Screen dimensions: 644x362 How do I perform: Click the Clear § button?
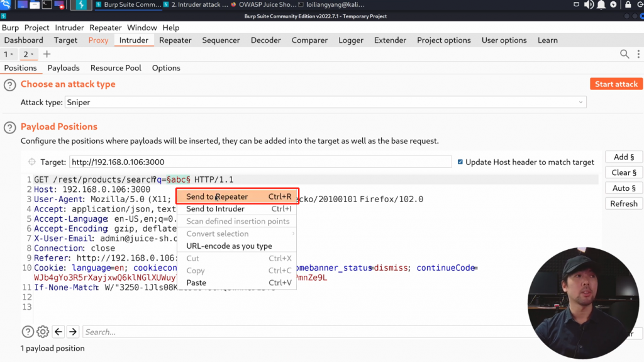[623, 173]
